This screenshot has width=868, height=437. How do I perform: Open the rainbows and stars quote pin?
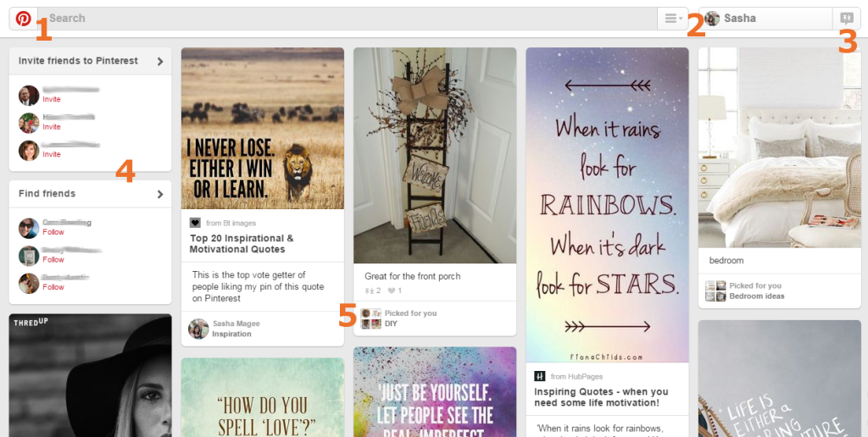point(607,205)
